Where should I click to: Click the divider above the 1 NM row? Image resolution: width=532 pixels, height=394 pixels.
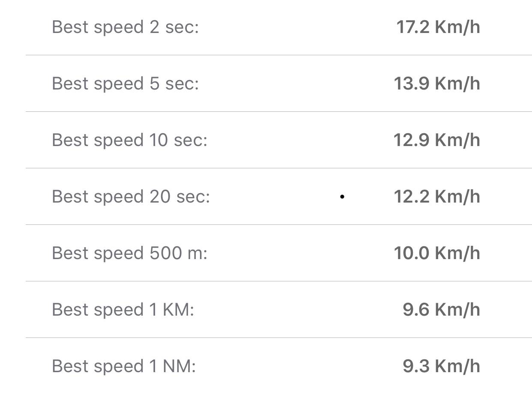click(x=278, y=338)
